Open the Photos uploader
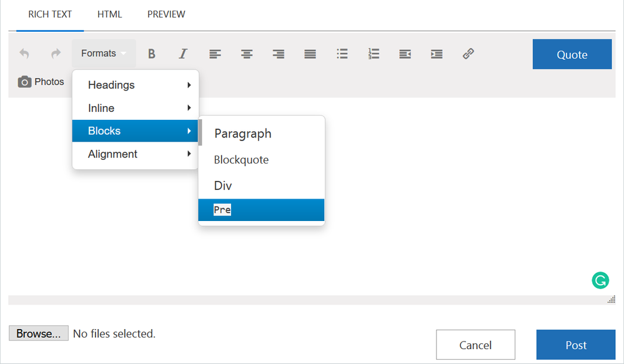 41,82
